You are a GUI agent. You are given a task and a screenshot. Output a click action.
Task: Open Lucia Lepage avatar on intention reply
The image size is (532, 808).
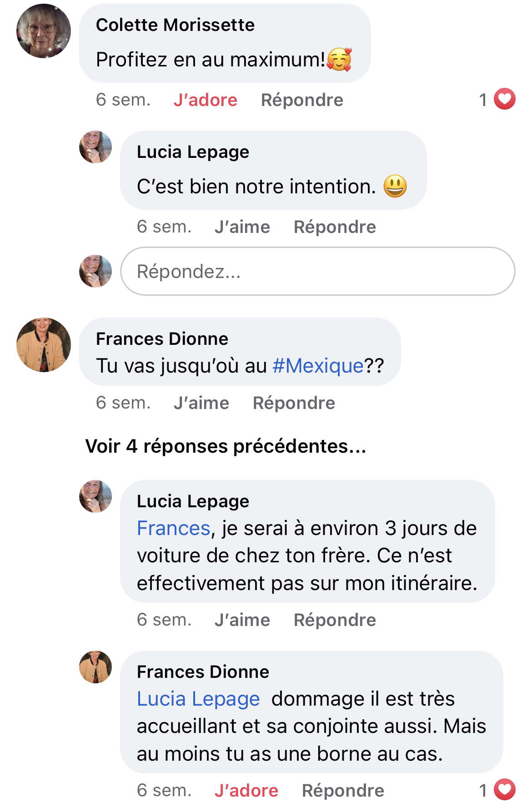click(95, 147)
